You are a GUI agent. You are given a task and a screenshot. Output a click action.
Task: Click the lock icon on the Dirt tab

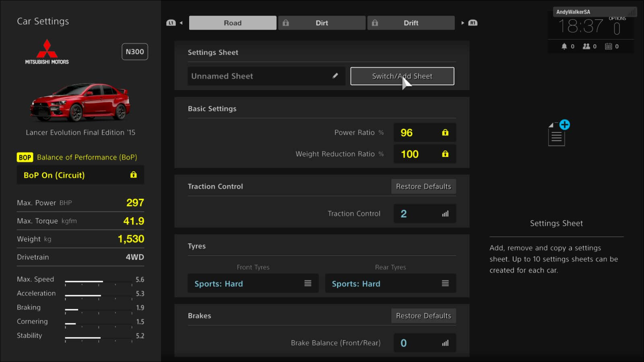[x=286, y=23]
